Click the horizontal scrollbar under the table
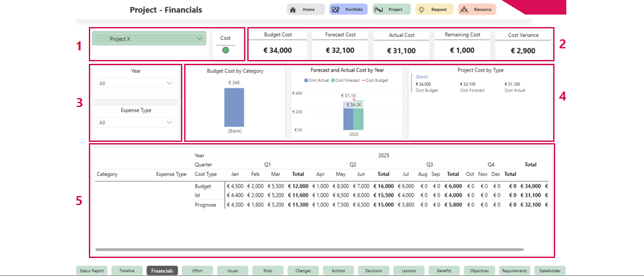The width and height of the screenshot is (644, 276). (x=309, y=250)
